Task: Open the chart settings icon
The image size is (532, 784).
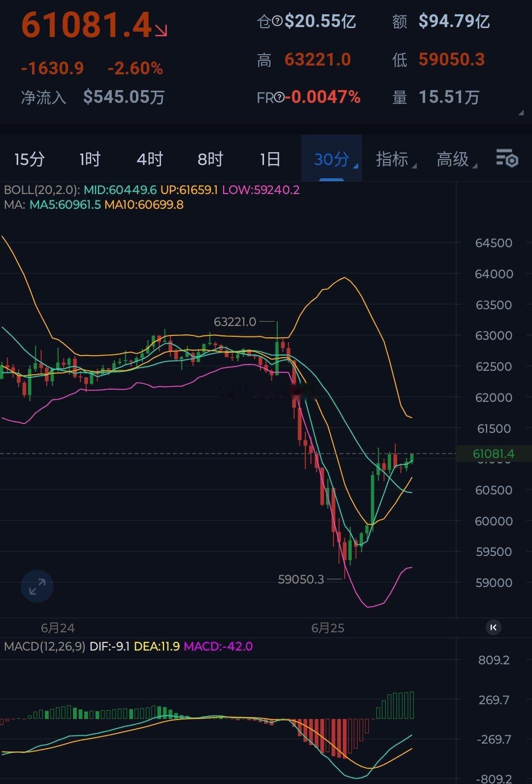Action: point(507,159)
